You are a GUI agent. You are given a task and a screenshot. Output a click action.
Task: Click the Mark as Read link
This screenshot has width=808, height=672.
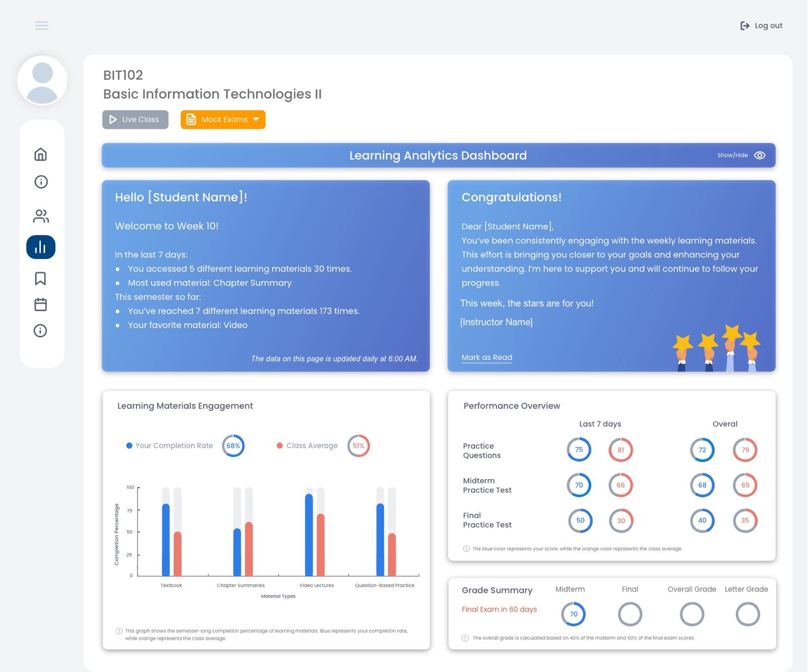coord(486,357)
